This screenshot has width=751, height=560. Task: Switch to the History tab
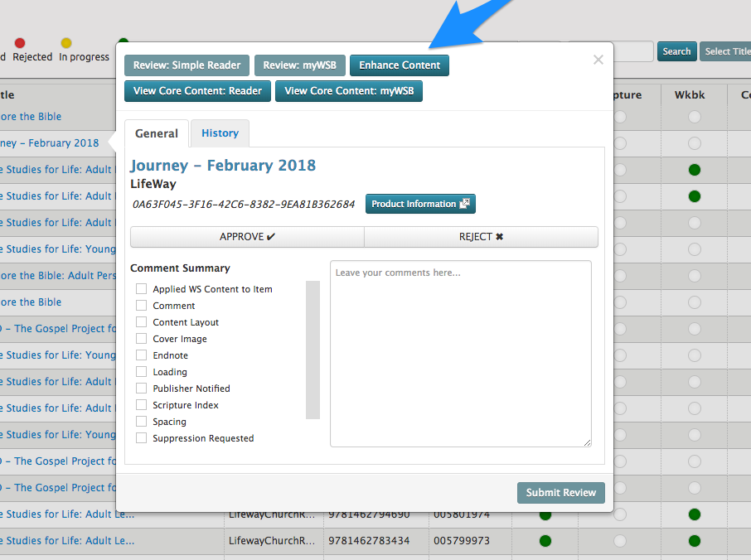click(220, 133)
